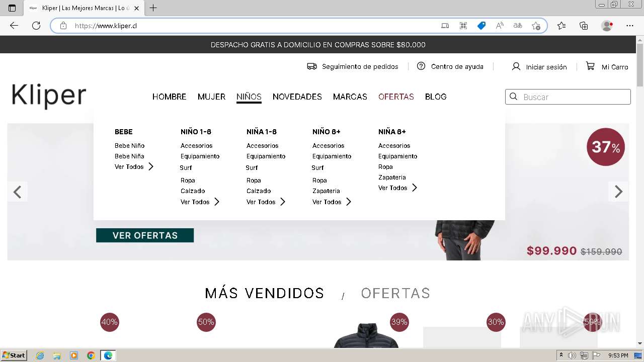Click the Start button

click(x=14, y=355)
